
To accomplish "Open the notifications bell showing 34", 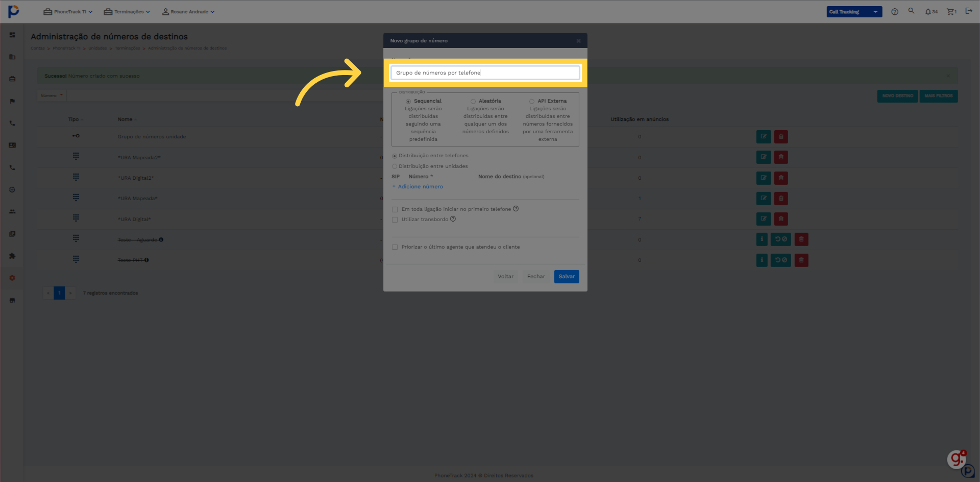I will click(x=931, y=11).
